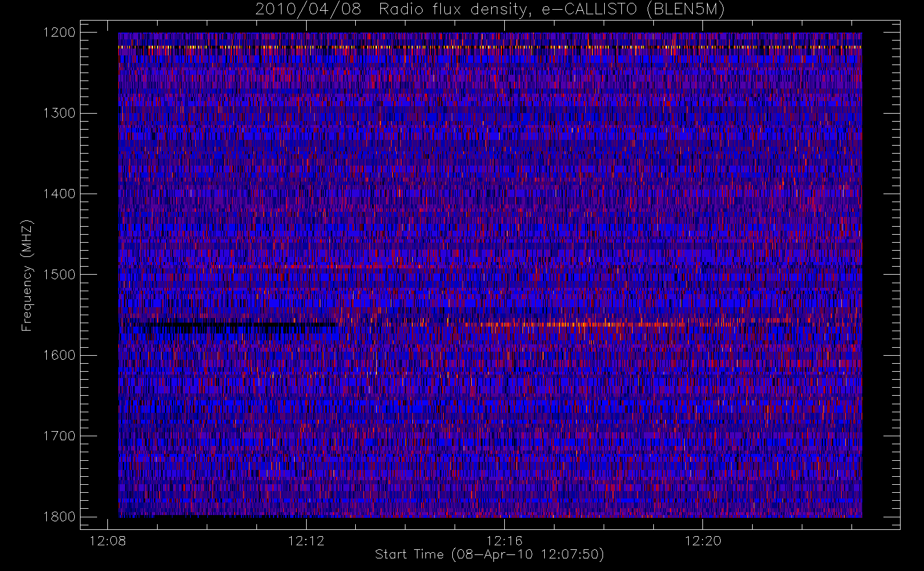Click the 'Frequency (MHZ)' axis label
The width and height of the screenshot is (924, 571).
click(x=27, y=275)
